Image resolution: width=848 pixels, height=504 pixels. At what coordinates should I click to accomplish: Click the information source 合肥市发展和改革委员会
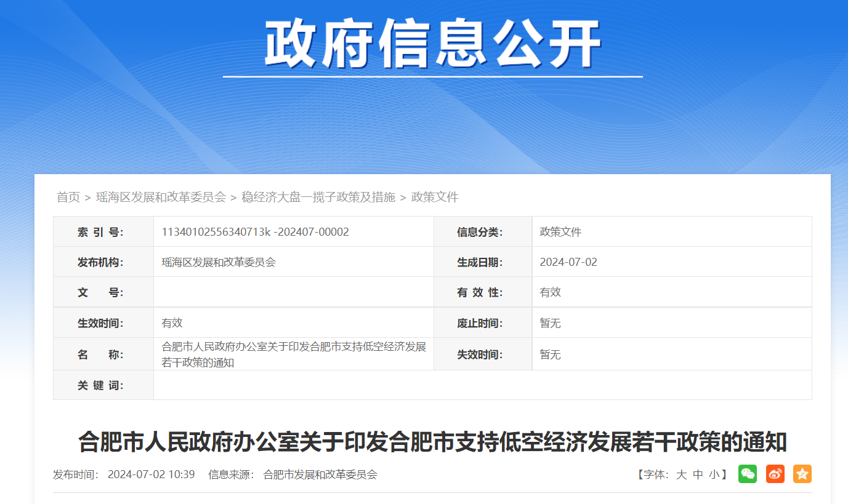click(x=320, y=474)
